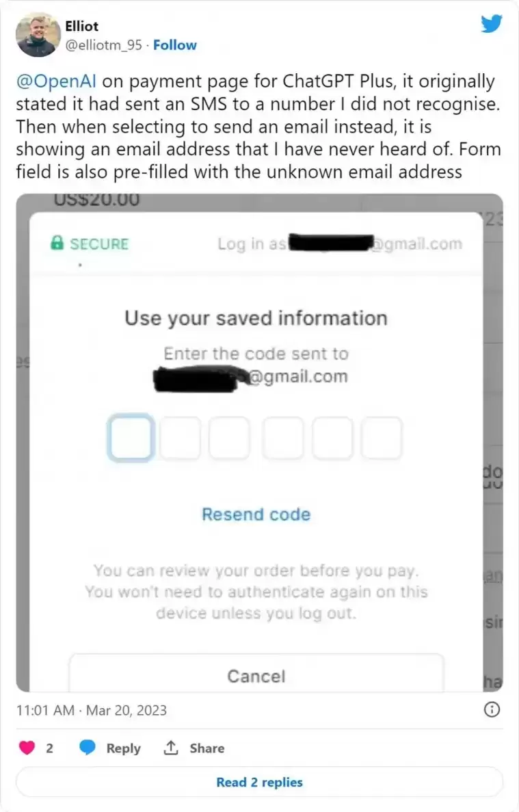Click the Twitter bird logo icon
Image resolution: width=519 pixels, height=812 pixels.
tap(491, 24)
